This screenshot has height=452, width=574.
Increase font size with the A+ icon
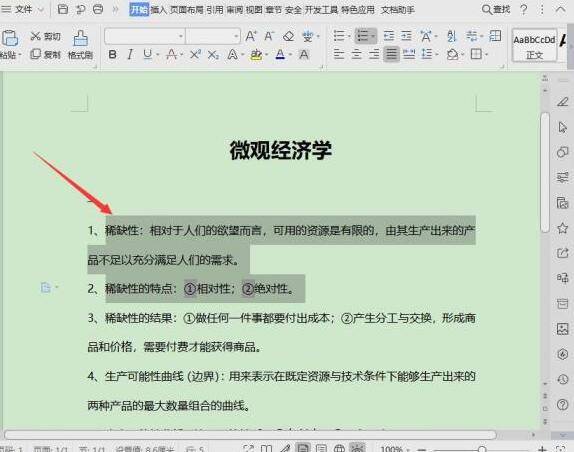click(251, 36)
